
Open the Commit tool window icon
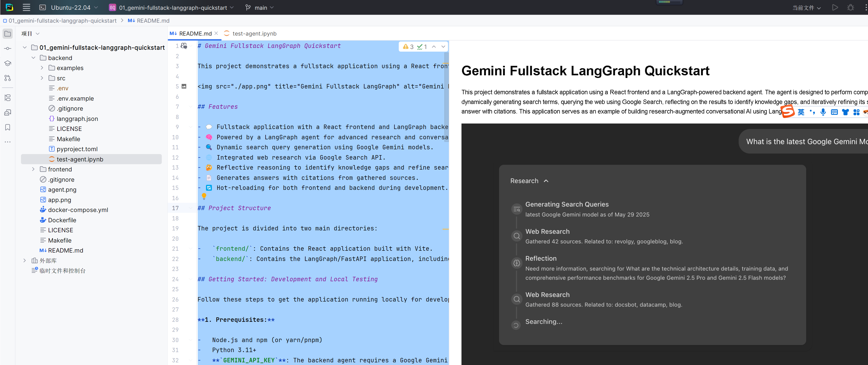[7, 48]
